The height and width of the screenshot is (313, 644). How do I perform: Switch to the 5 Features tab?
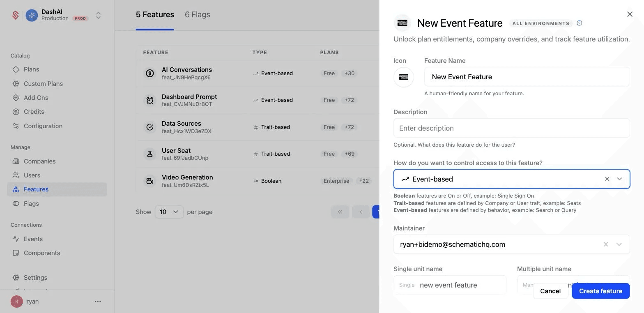click(155, 15)
